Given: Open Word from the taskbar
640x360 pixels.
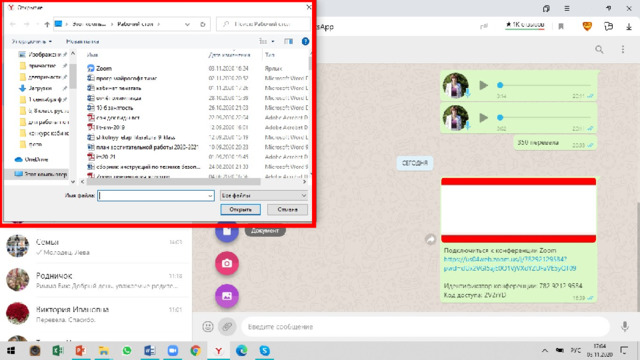Looking at the screenshot, I should coord(149,351).
